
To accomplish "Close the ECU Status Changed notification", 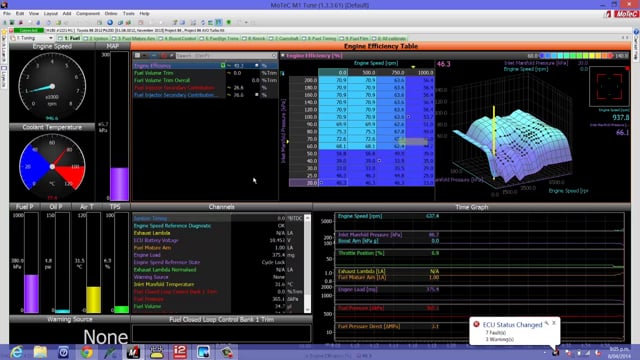I will click(x=554, y=323).
